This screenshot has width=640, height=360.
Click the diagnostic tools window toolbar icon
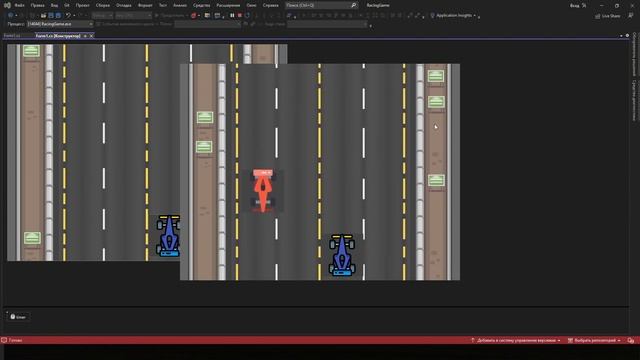tap(218, 16)
